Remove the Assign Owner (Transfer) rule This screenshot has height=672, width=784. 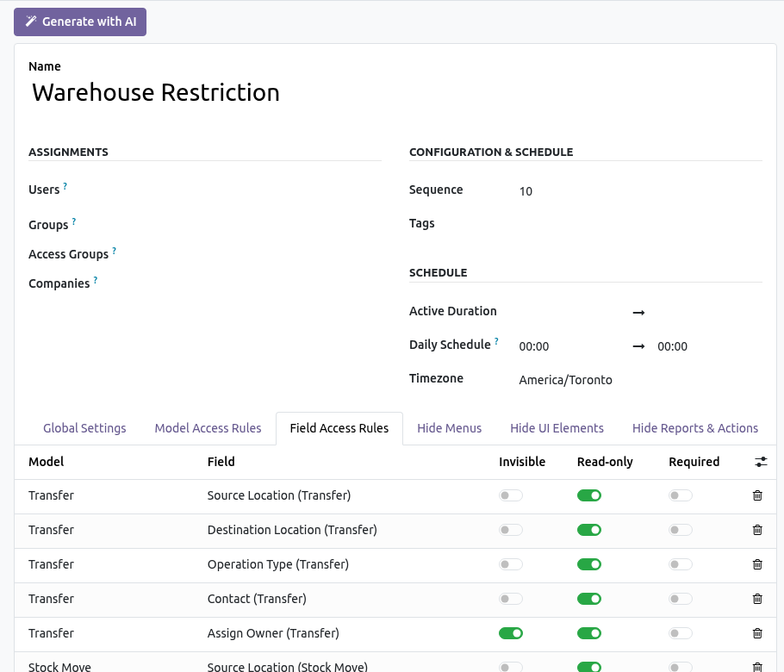tap(757, 633)
